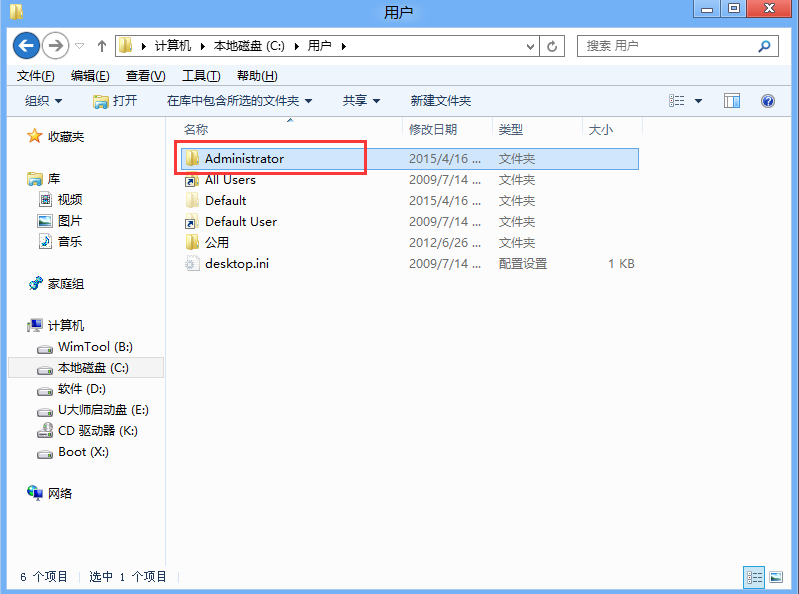Open the 帮助(H) menu
The width and height of the screenshot is (799, 594).
pyautogui.click(x=257, y=76)
